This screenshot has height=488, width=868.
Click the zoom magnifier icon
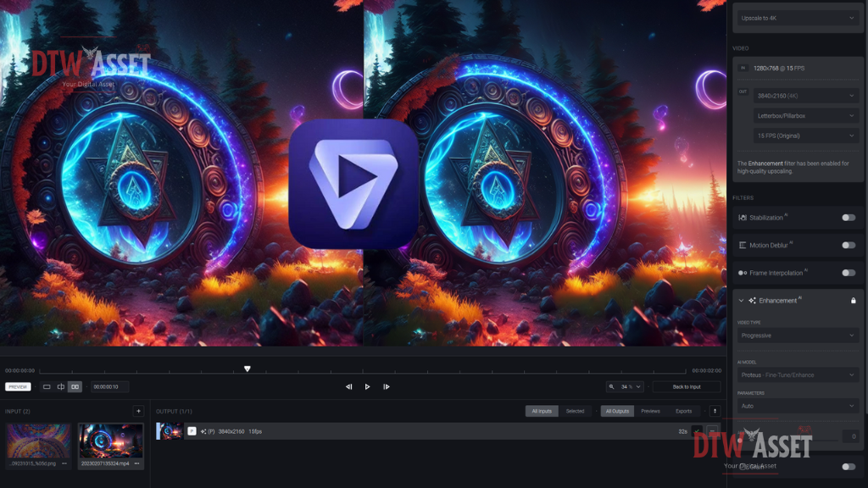612,386
